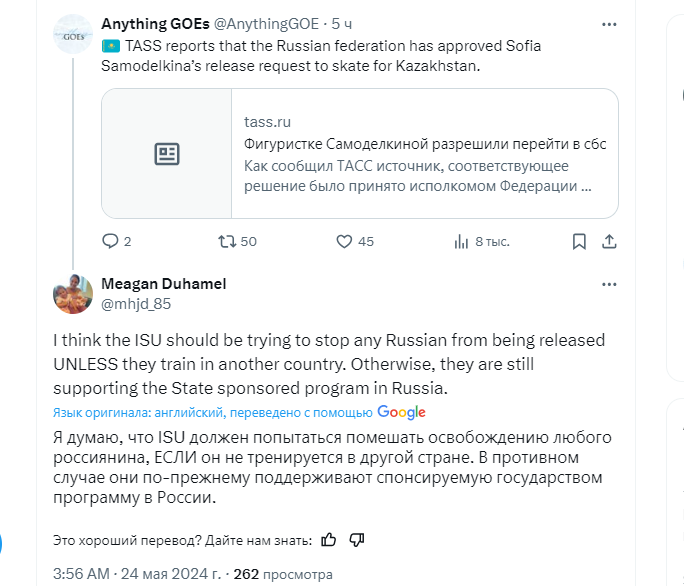Click the Google translation attribution link
Screen dimensions: 684x586
coord(401,412)
